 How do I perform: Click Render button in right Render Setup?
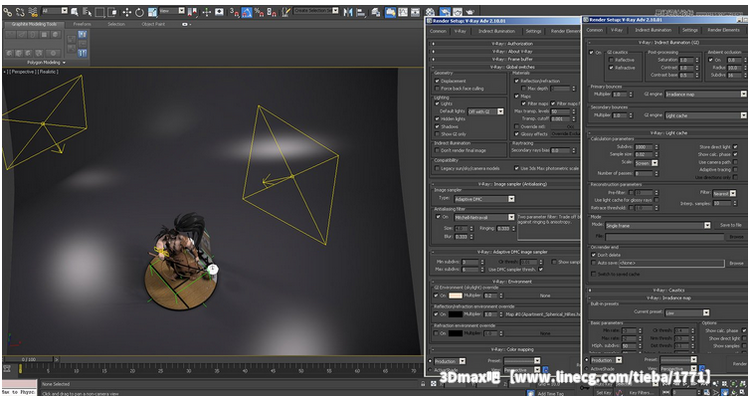(739, 363)
